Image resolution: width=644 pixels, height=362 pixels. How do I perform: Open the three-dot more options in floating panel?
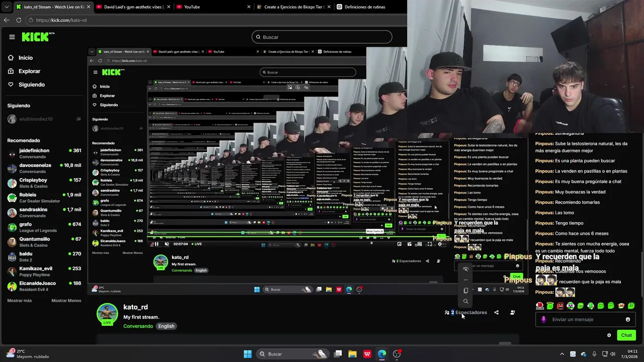(x=465, y=280)
